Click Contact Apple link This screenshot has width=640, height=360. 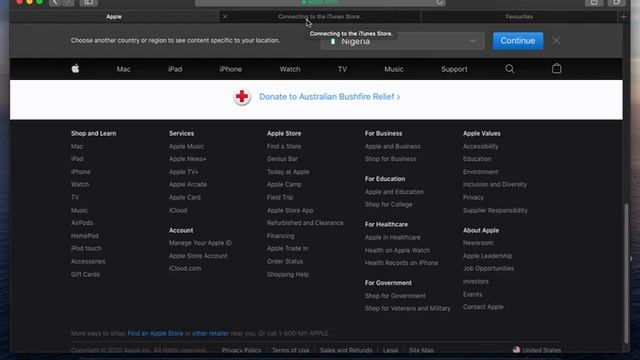(483, 307)
